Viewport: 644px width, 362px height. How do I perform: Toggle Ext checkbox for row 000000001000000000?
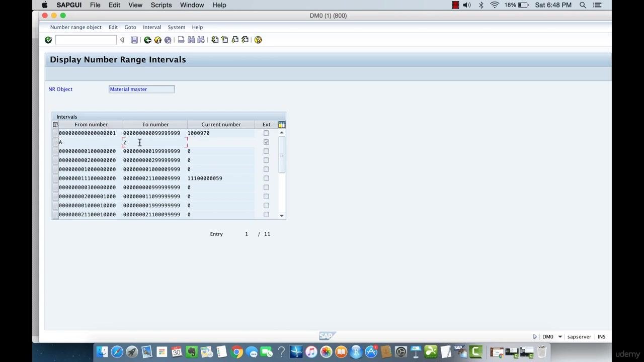pos(266,169)
